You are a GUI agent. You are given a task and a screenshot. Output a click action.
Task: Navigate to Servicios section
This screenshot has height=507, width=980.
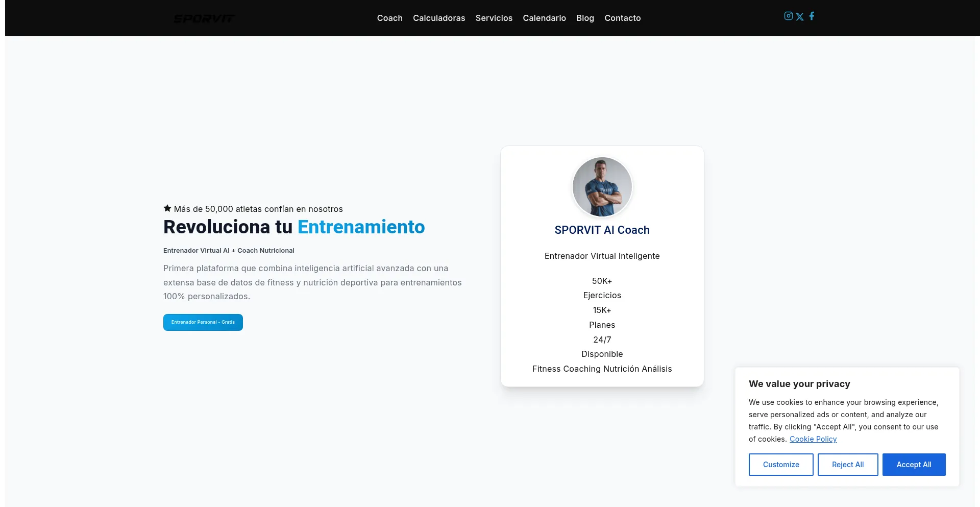(494, 18)
